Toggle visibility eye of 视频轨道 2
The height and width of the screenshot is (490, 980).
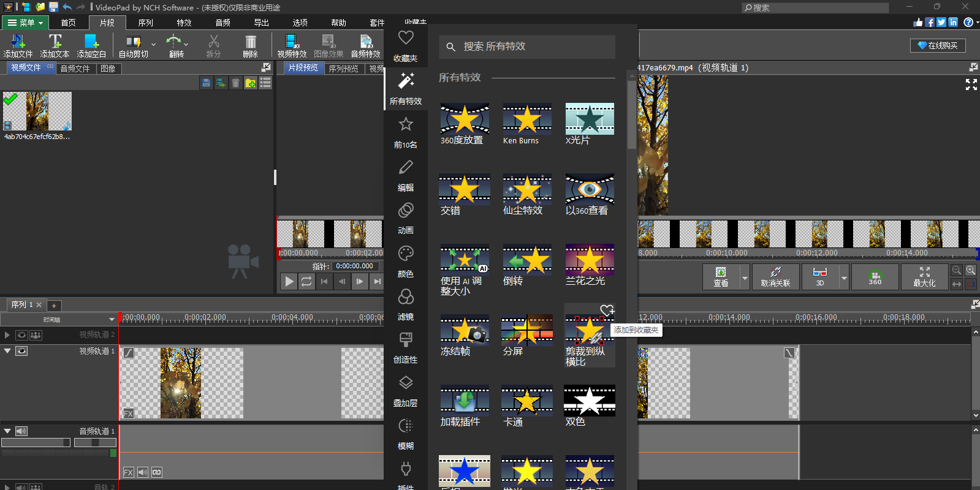(x=21, y=335)
